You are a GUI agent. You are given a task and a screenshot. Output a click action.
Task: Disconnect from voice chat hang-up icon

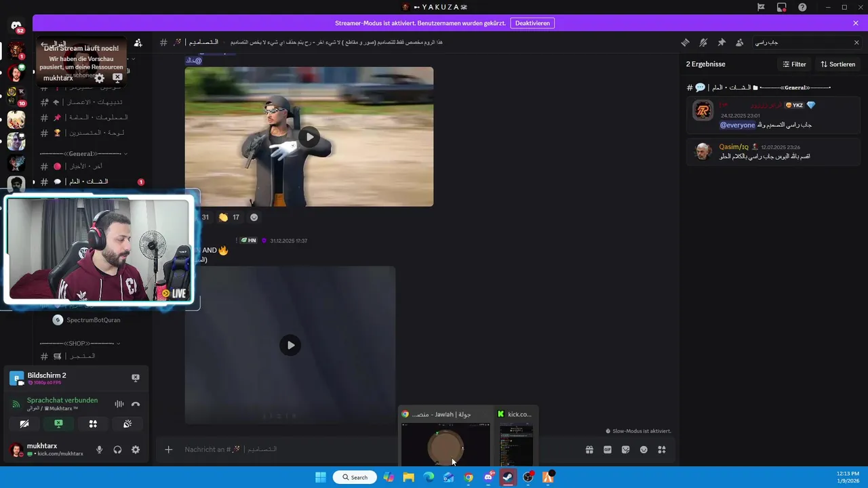(x=136, y=404)
